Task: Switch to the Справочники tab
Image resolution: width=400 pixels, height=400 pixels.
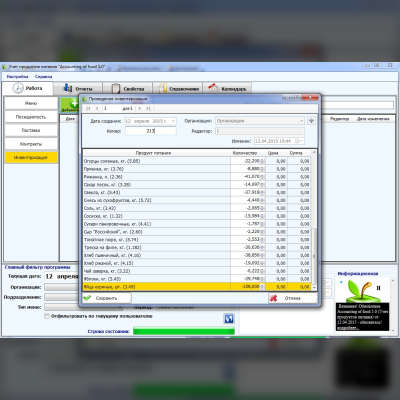Action: 178,89
